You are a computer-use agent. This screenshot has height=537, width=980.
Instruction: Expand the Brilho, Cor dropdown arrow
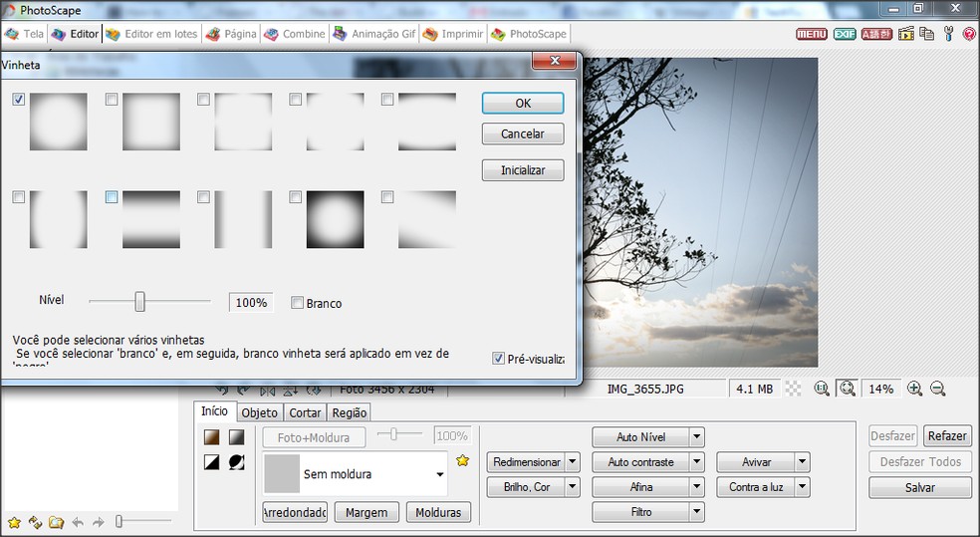tap(573, 487)
